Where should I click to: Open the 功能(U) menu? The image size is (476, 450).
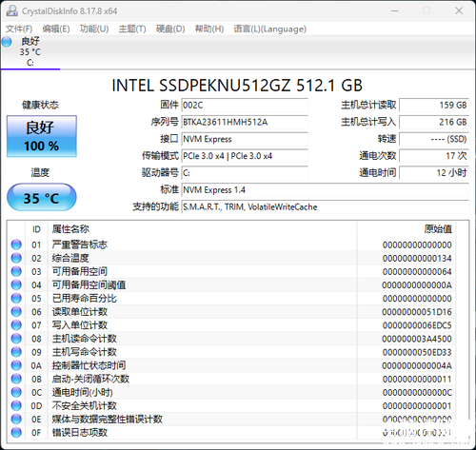[x=94, y=29]
